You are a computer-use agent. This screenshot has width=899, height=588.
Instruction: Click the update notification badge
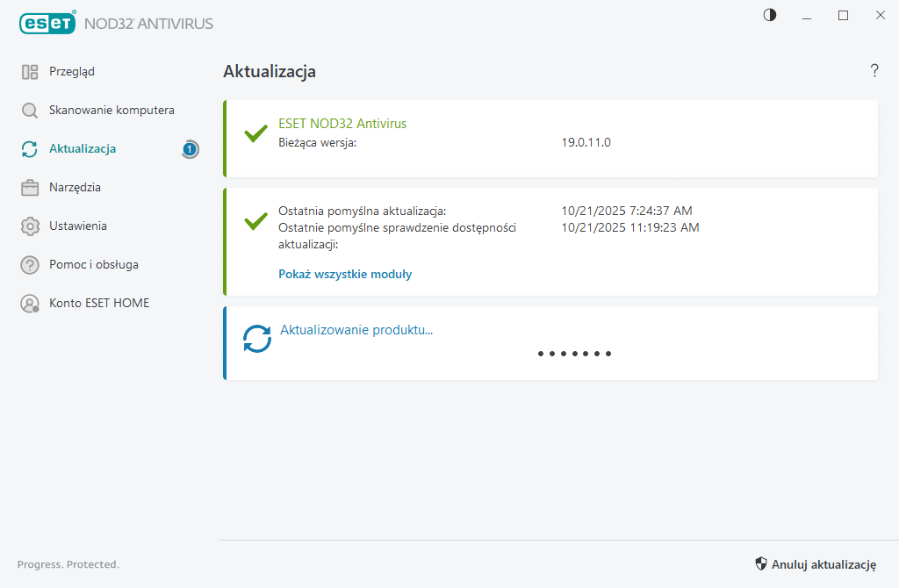pyautogui.click(x=191, y=149)
